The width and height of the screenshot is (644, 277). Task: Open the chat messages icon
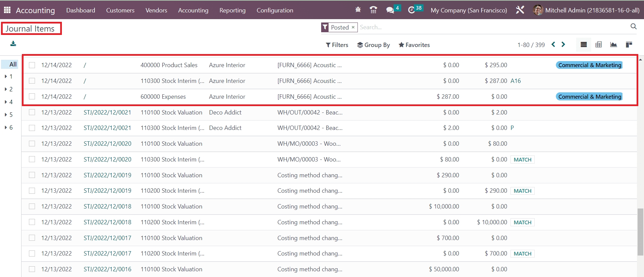click(x=390, y=10)
